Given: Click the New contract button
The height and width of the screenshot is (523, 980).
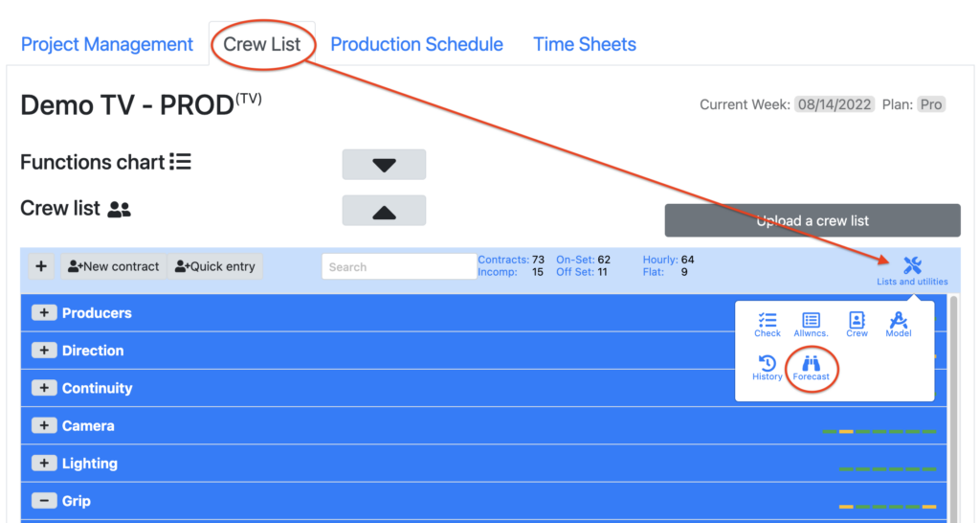Looking at the screenshot, I should (114, 266).
